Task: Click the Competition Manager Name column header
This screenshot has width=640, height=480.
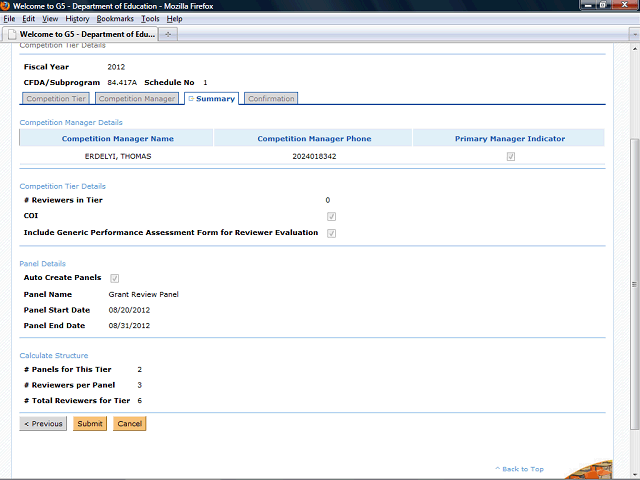Action: click(118, 138)
